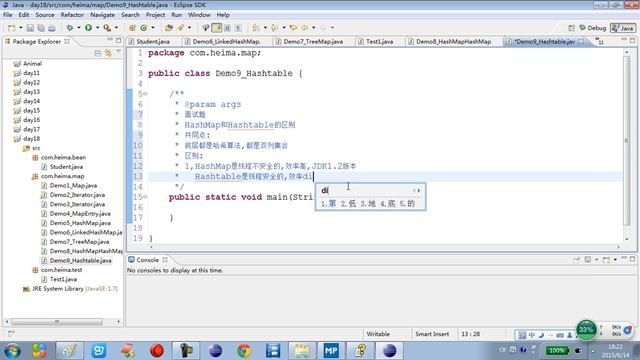Image resolution: width=640 pixels, height=360 pixels.
Task: Click the Package Explorer horizontal scrollbar
Action: [x=57, y=322]
